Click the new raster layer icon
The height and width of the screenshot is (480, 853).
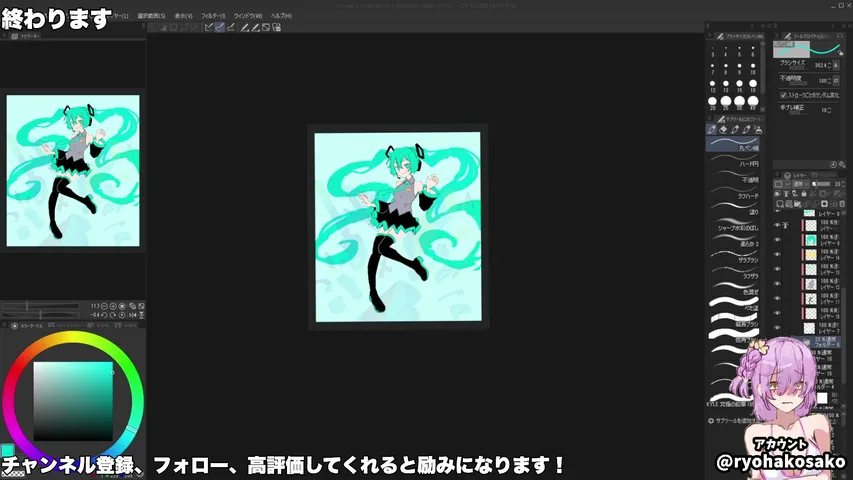tap(780, 204)
